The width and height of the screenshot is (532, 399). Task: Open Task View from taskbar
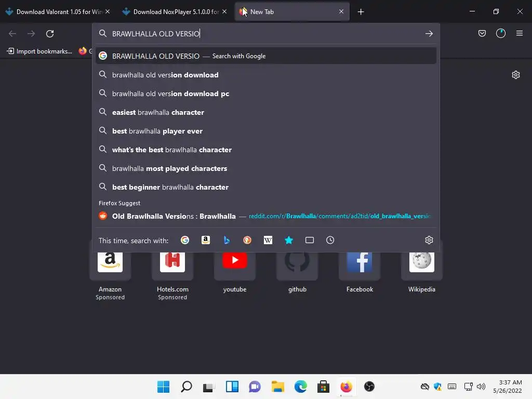click(209, 387)
